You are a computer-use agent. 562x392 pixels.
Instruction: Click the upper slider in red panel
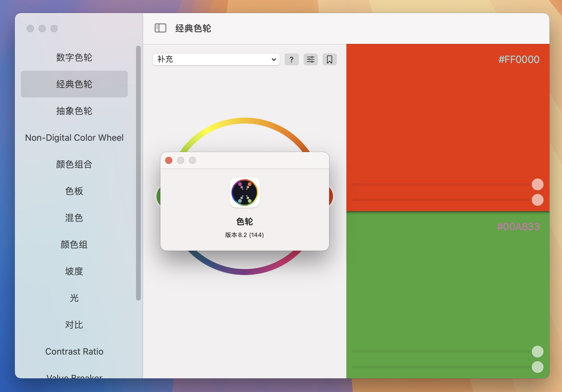(448, 184)
